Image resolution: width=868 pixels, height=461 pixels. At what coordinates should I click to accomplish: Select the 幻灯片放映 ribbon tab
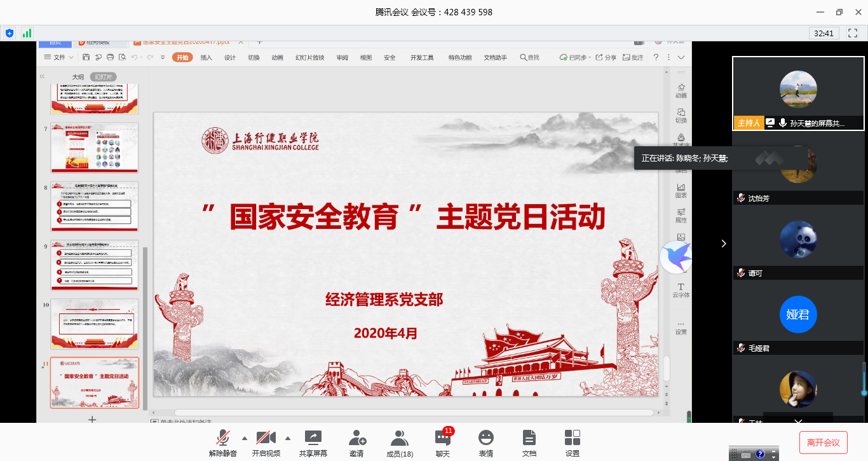(x=309, y=57)
